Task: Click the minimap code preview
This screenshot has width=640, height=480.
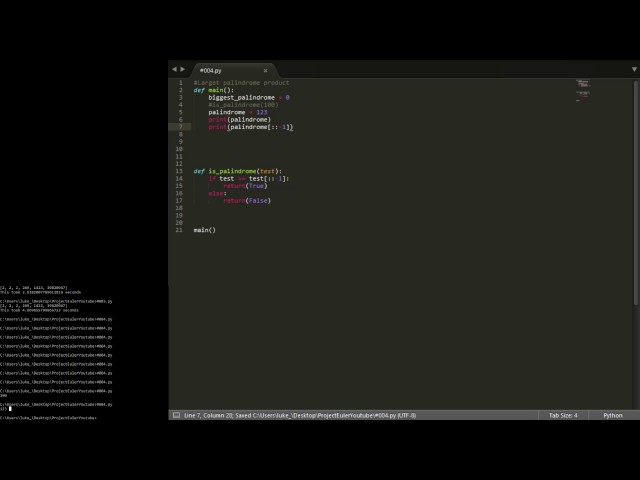Action: point(583,90)
